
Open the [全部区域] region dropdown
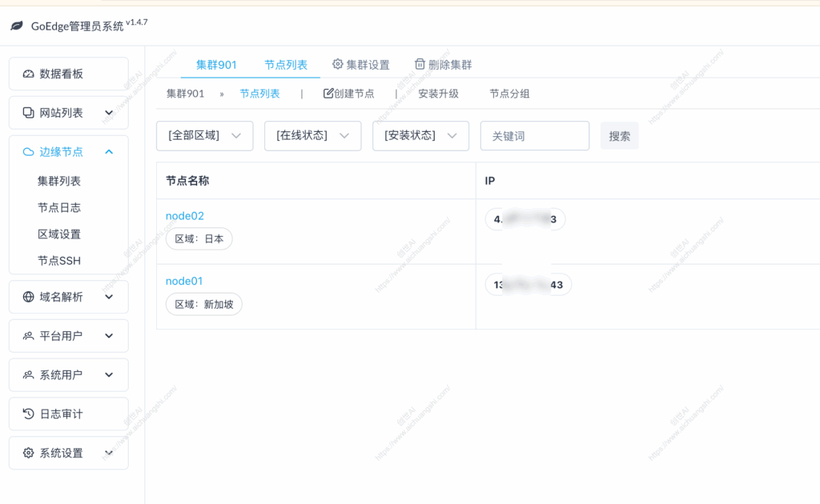204,136
